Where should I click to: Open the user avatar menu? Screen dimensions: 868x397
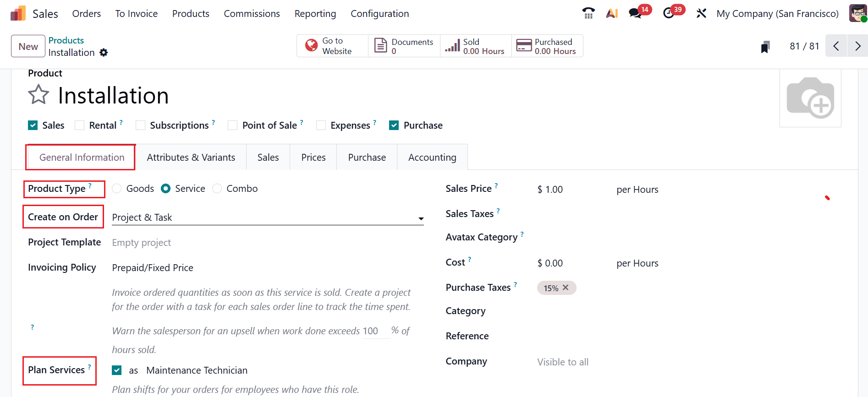pos(857,13)
